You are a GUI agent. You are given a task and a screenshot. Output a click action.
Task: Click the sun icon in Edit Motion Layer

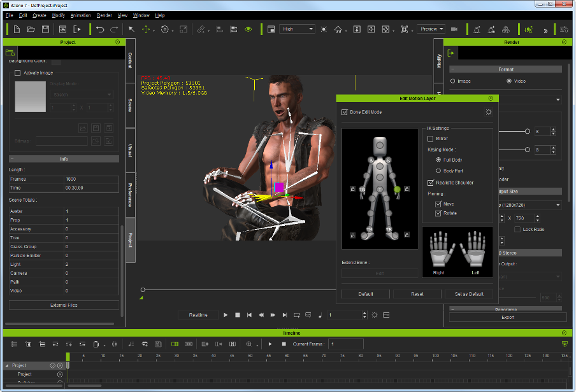click(488, 112)
